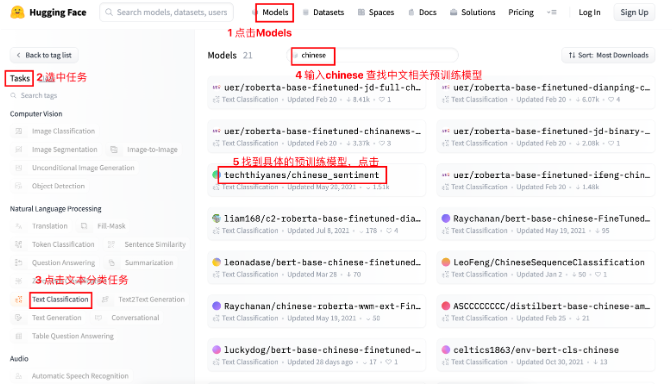The width and height of the screenshot is (672, 385).
Task: Open celtics1863/env-bert-cls-chinese model
Action: click(x=546, y=355)
